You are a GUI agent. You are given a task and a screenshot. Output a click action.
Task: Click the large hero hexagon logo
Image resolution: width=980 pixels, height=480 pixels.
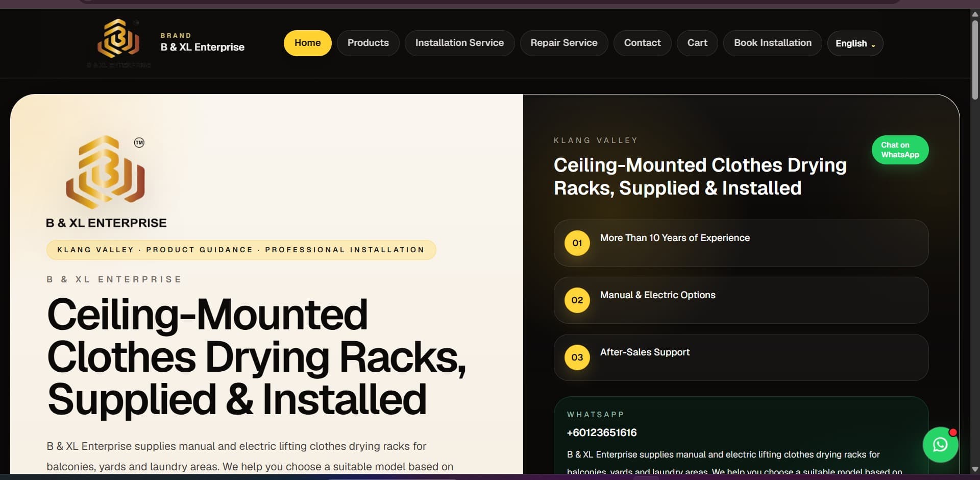click(106, 172)
